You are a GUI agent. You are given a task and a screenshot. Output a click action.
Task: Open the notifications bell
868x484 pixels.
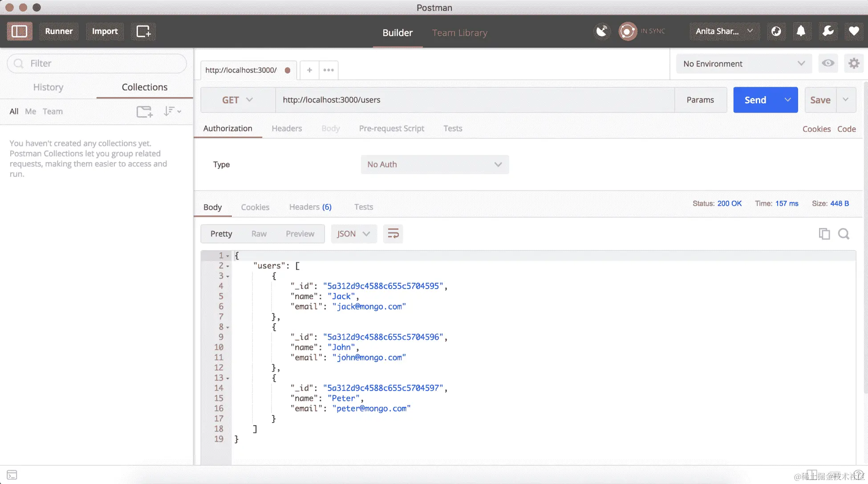(x=801, y=31)
